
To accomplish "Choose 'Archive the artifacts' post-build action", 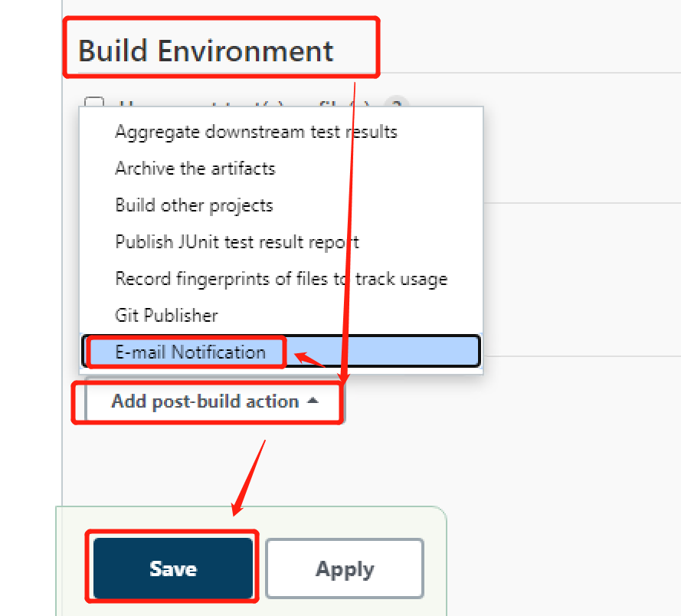I will (195, 169).
